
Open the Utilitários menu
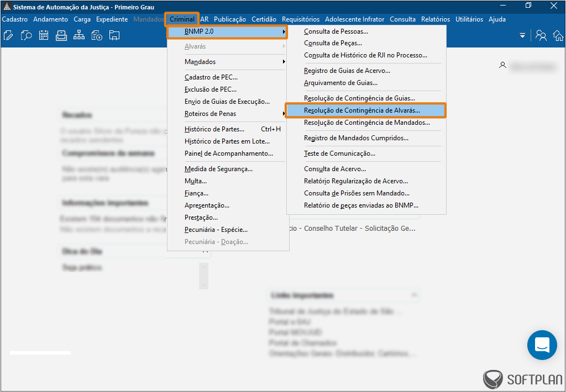(469, 19)
